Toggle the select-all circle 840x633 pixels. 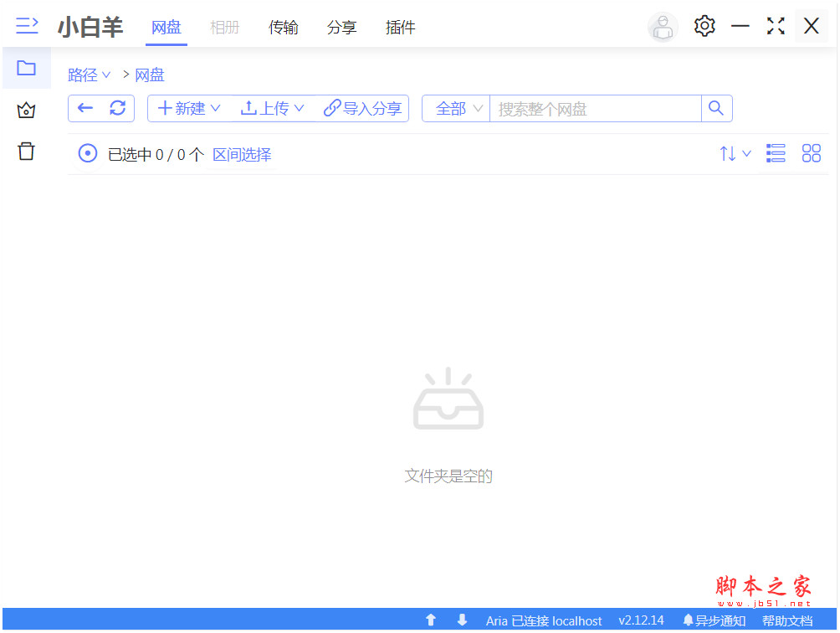tap(88, 154)
